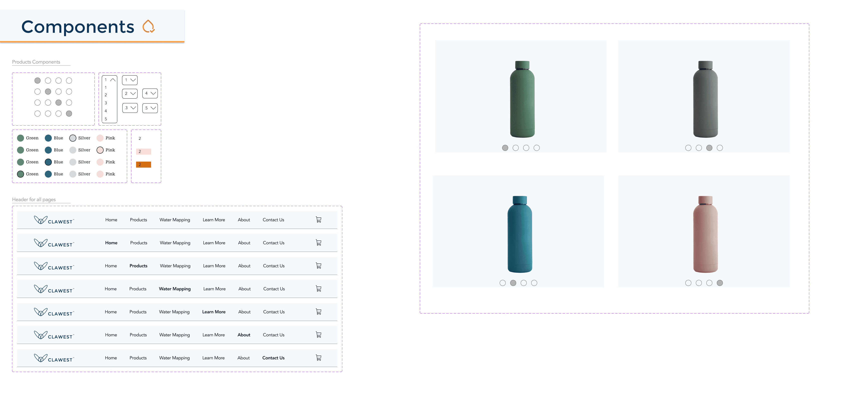Screen dimensions: 868x394
Task: Open the collapsed quantity dropdown showing 3
Action: coord(130,108)
